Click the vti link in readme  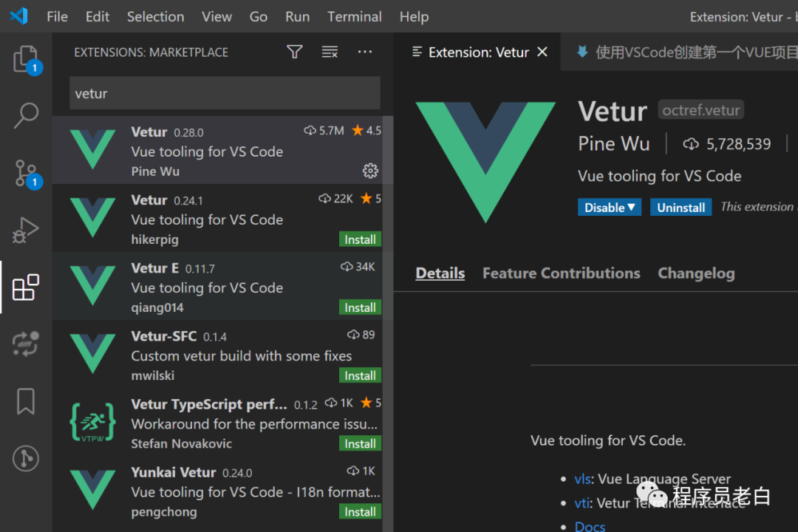click(x=582, y=503)
